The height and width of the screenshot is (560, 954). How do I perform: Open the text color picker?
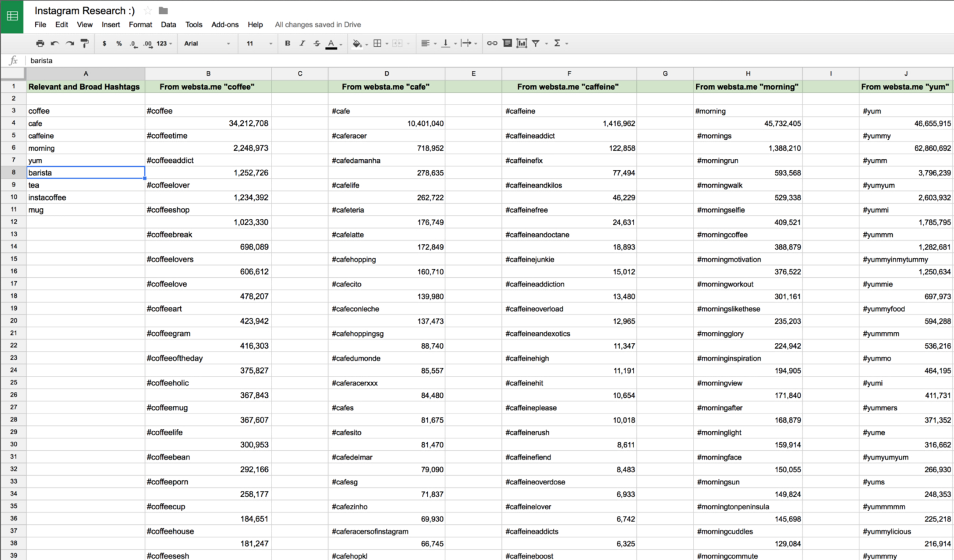[331, 43]
